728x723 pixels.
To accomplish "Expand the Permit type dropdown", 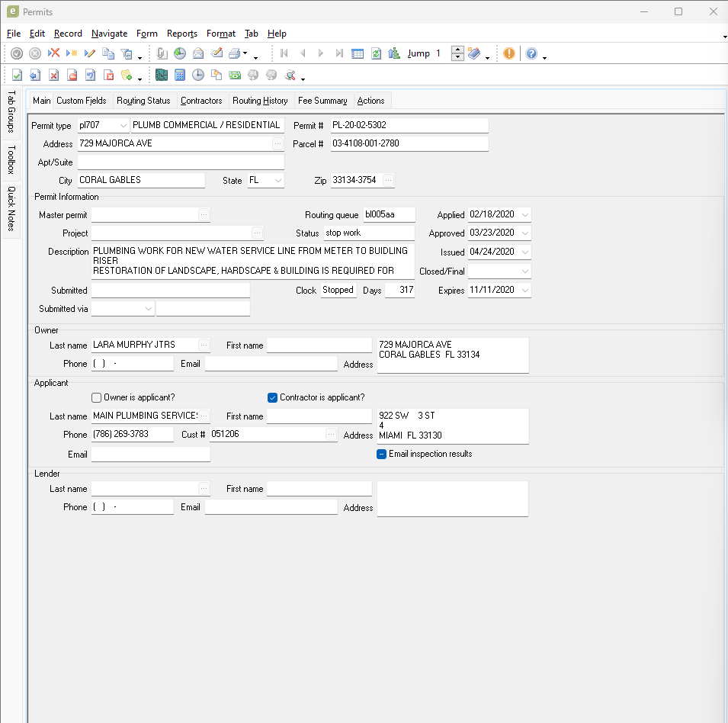I will 123,126.
